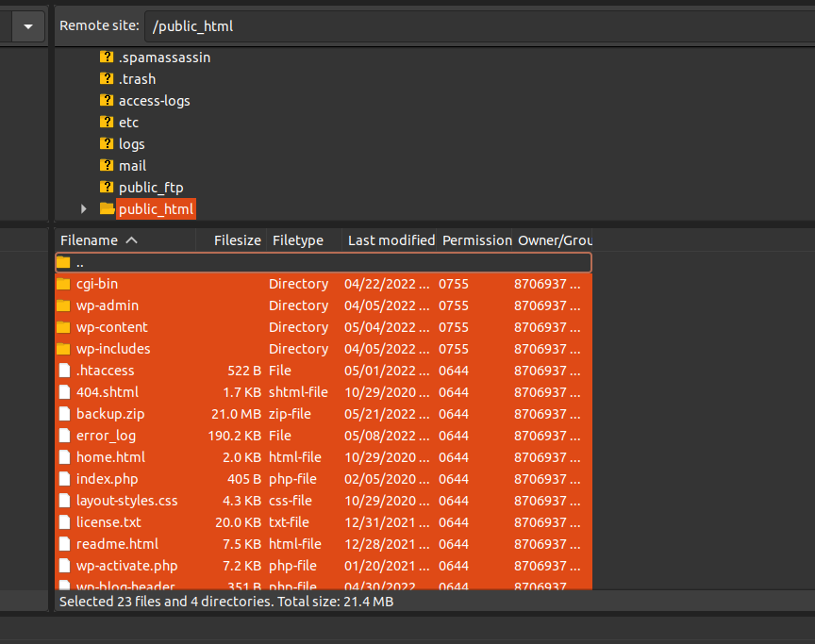Click the unknown-folder icon beside .spamassassin

[107, 58]
